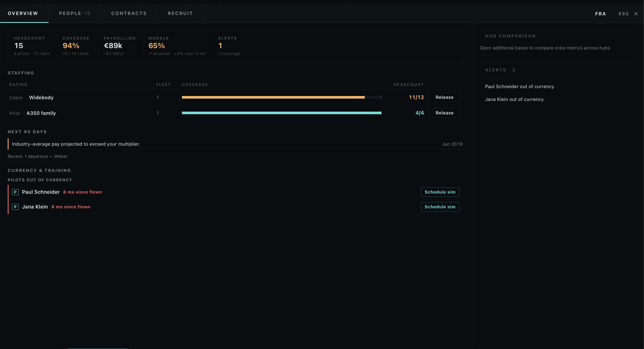Click Paul Schneider's 8 mo since flown

click(x=83, y=192)
